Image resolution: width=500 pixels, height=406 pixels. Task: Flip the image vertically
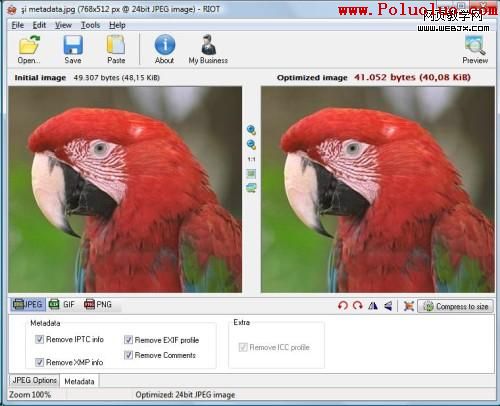388,305
